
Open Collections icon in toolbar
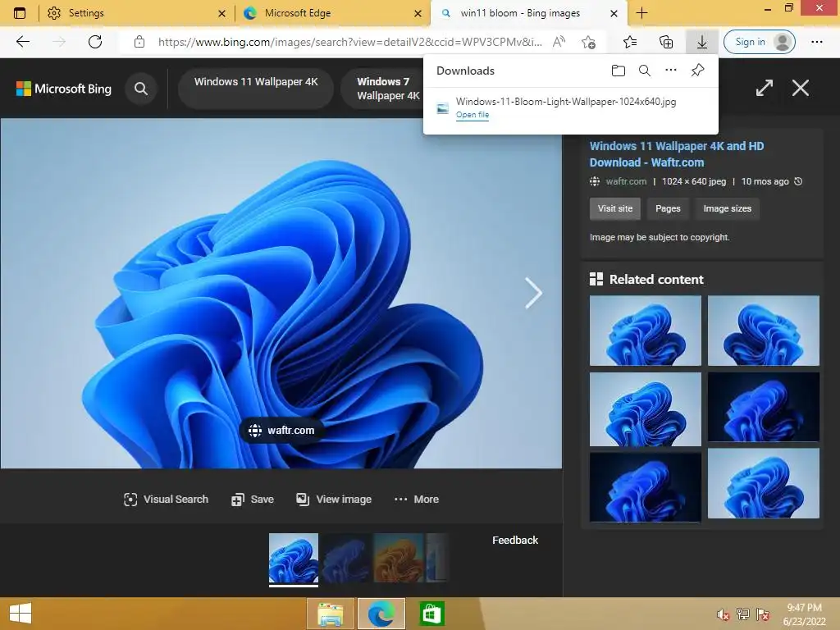point(666,42)
